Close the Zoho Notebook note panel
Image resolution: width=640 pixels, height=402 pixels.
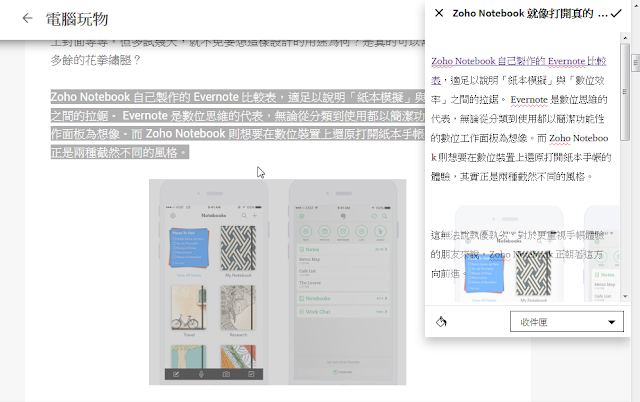coord(439,13)
